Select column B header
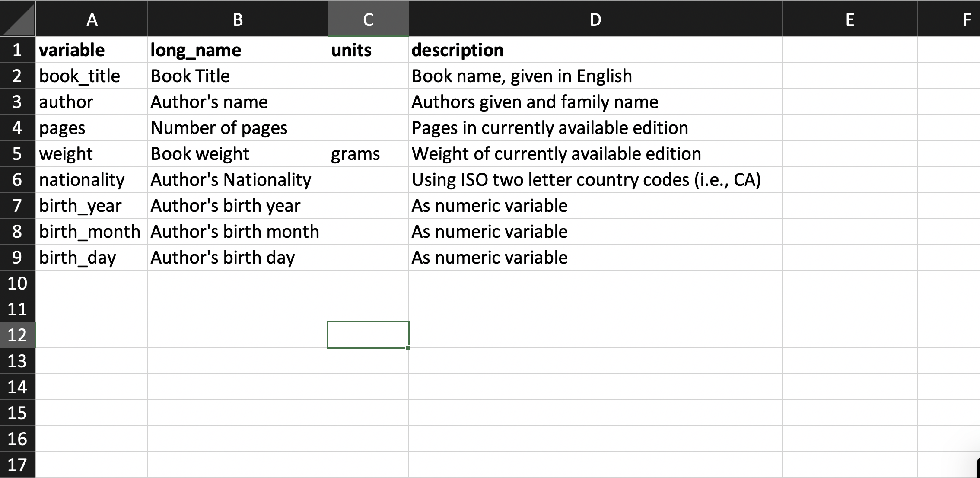The width and height of the screenshot is (980, 478). [238, 19]
